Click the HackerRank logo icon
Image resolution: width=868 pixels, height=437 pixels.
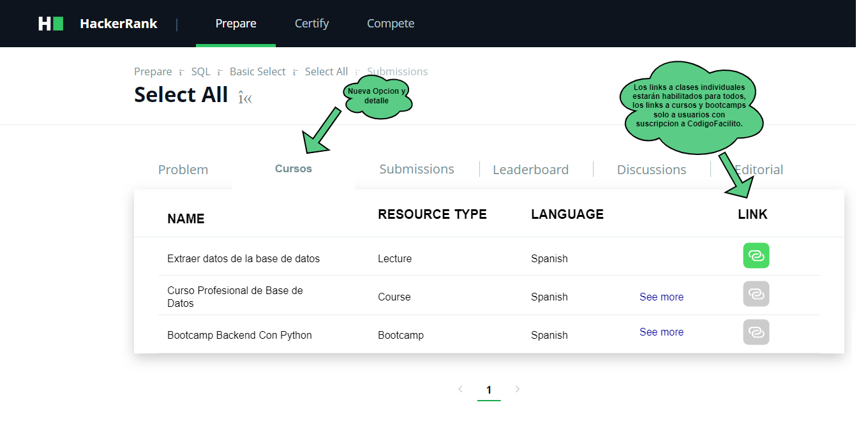point(51,24)
